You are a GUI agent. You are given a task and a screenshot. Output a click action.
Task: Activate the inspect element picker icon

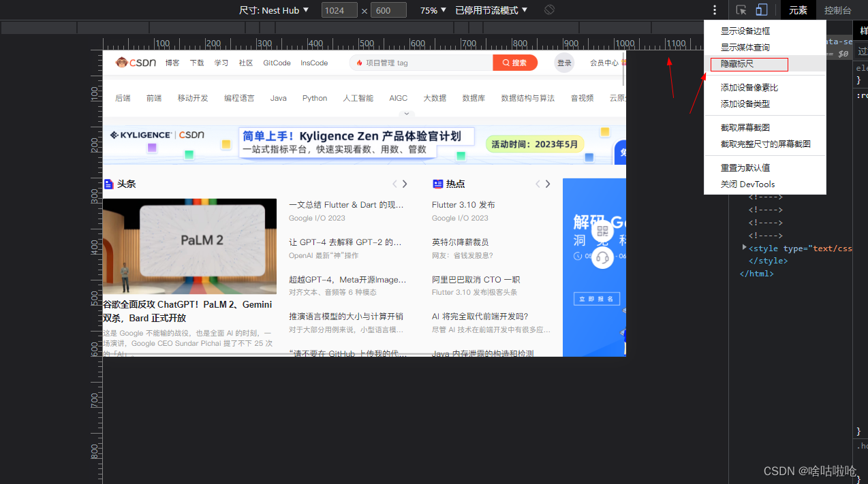(741, 10)
